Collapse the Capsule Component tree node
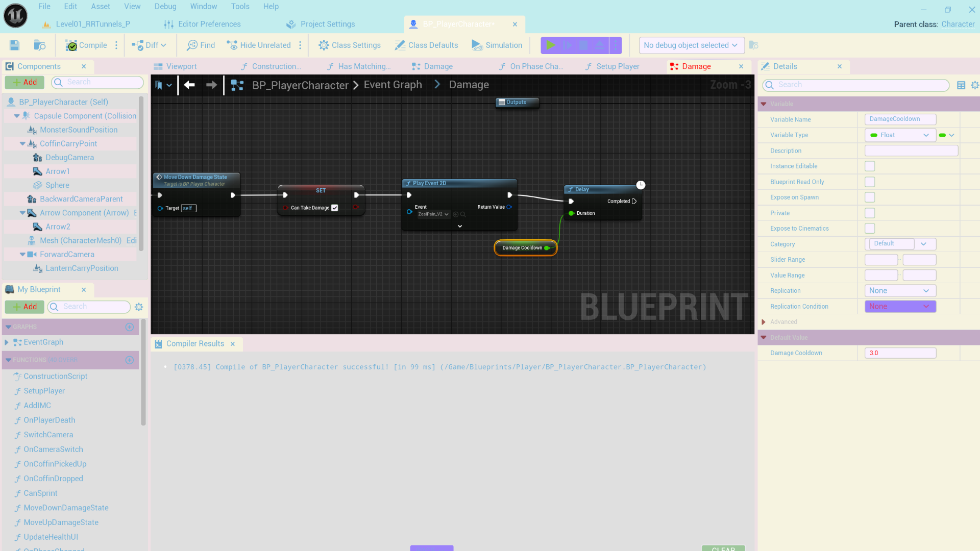Image resolution: width=980 pixels, height=551 pixels. [x=17, y=116]
